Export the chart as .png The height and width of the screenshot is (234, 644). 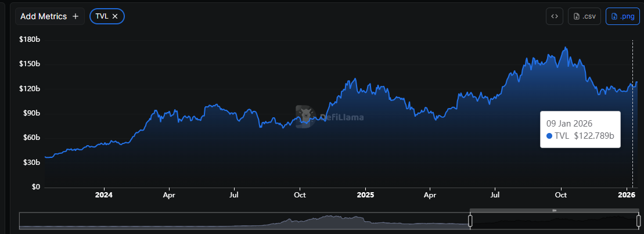(x=623, y=16)
